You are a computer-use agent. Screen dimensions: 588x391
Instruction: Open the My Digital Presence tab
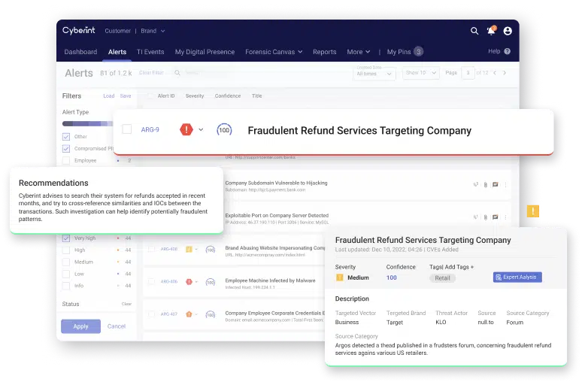click(x=205, y=52)
